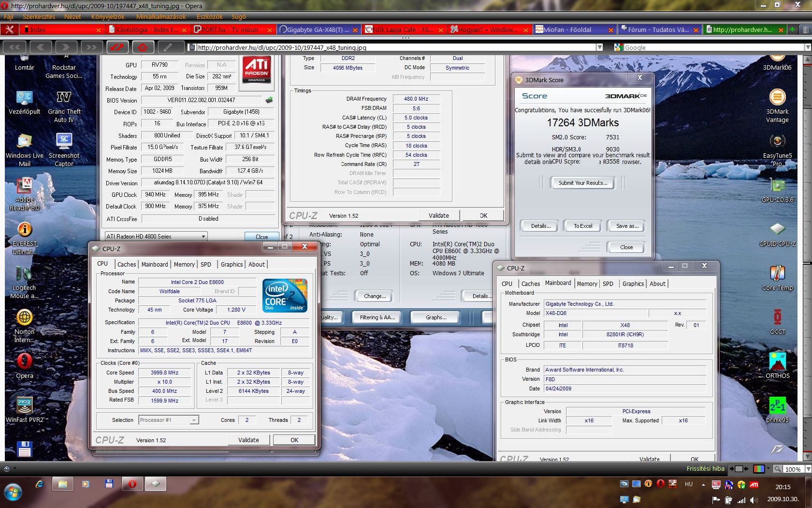Click the magnifier zoom icon in the status bar
This screenshot has height=508, width=812.
[x=777, y=469]
